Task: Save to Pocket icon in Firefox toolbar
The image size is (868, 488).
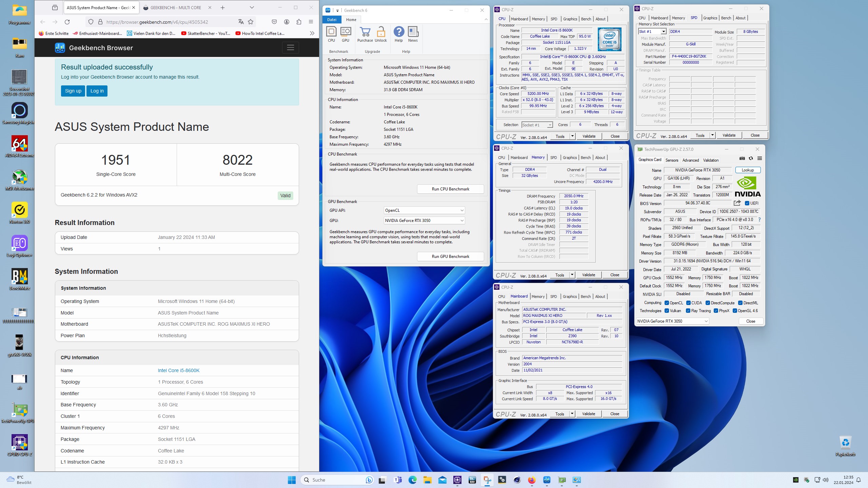Action: click(x=274, y=22)
